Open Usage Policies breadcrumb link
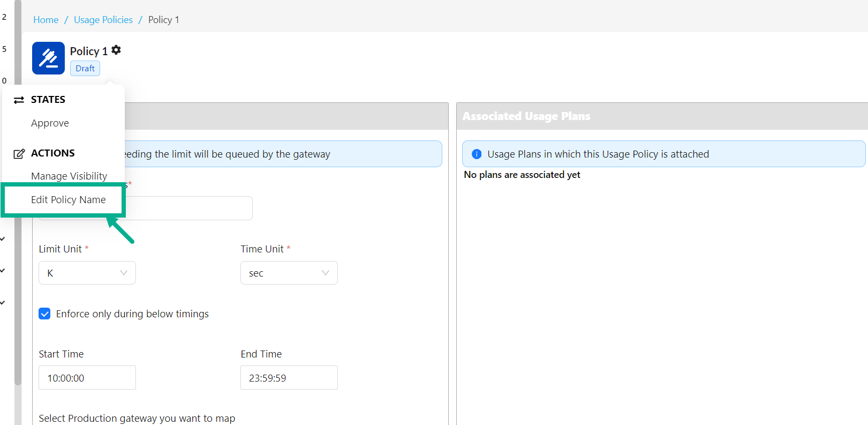Viewport: 868px width, 425px height. click(103, 20)
